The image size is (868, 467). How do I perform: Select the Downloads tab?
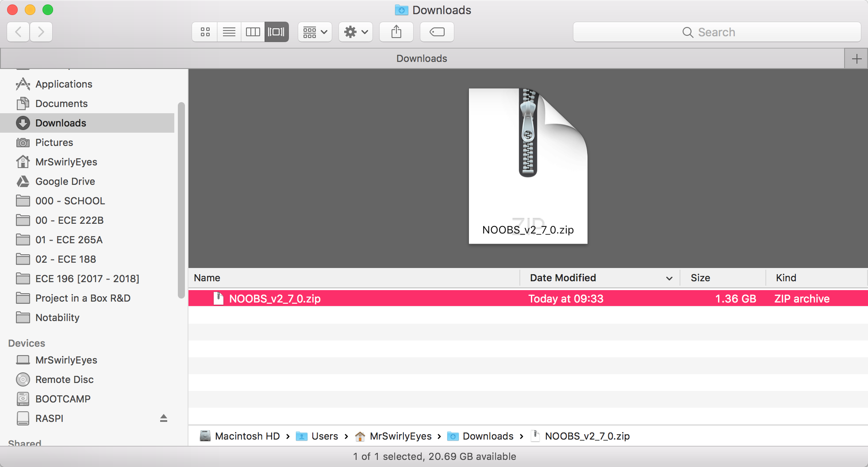[x=422, y=58]
